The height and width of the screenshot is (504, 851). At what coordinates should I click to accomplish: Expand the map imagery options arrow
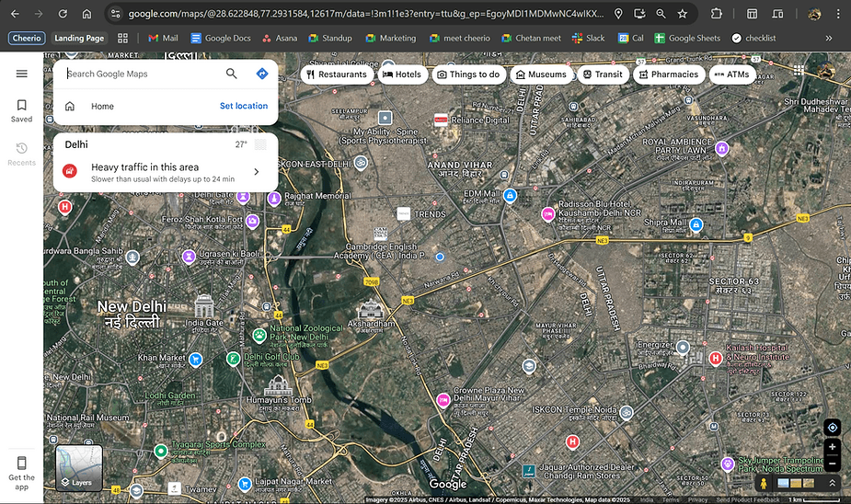832,482
